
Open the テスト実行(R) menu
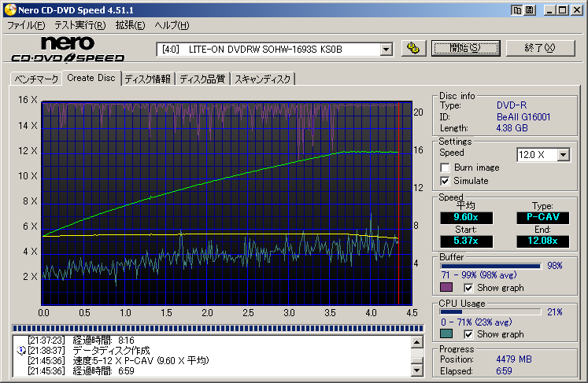80,25
